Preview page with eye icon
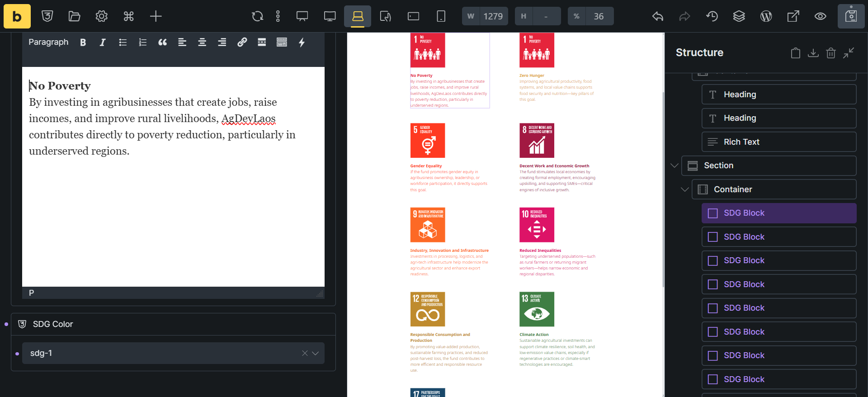The width and height of the screenshot is (868, 397). (x=821, y=16)
